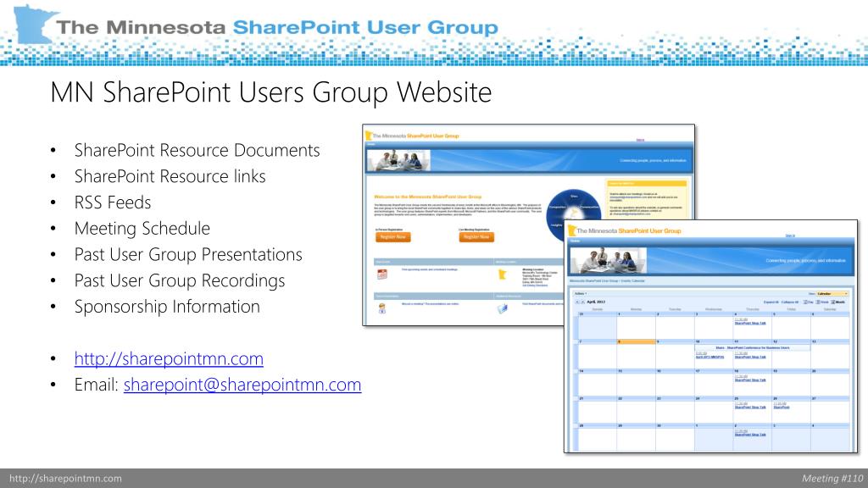Open the http://sharepointmn.com bullet link
Image resolution: width=868 pixels, height=488 pixels.
click(169, 358)
